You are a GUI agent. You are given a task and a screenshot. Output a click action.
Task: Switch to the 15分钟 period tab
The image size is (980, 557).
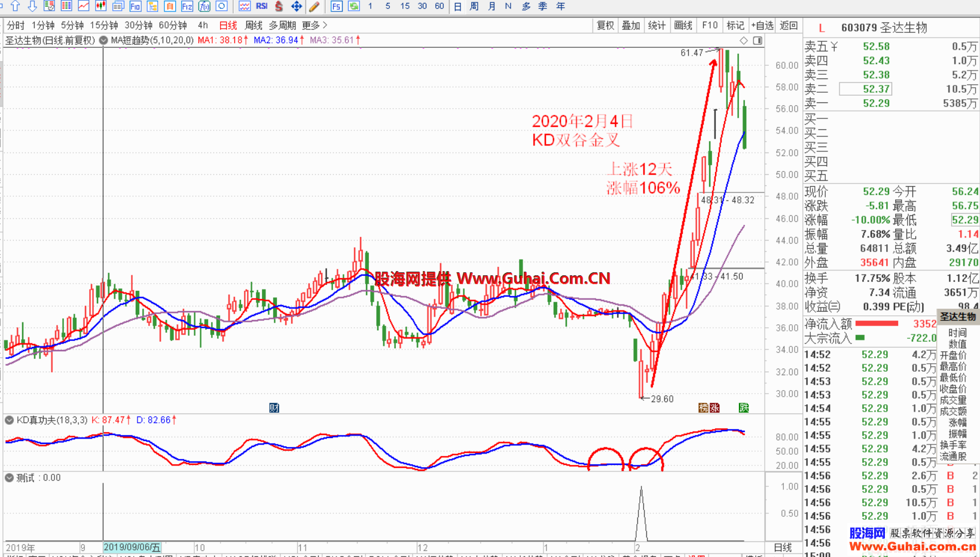point(104,25)
